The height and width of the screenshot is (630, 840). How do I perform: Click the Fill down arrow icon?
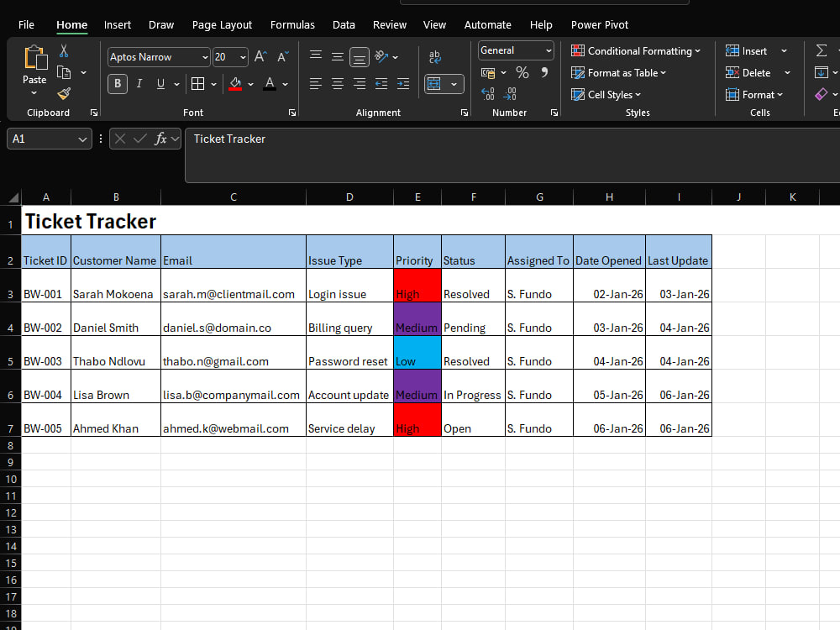click(822, 72)
